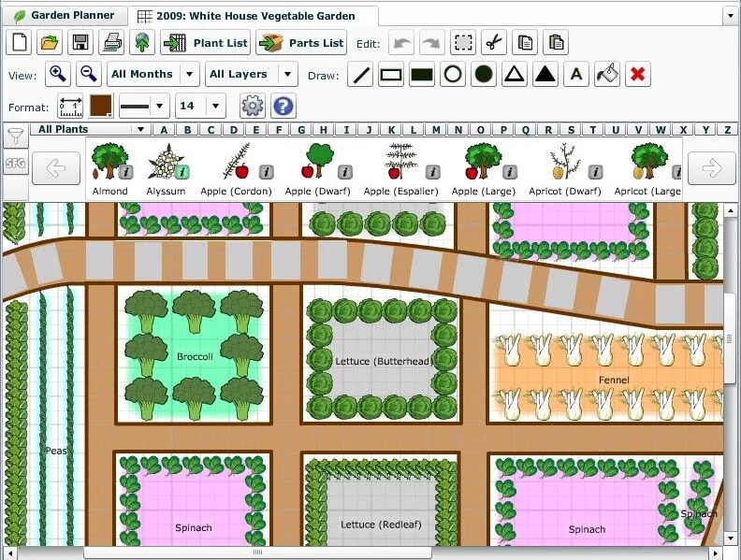Click the vertical scrollbar down arrow
This screenshot has width=741, height=560.
coord(731,538)
